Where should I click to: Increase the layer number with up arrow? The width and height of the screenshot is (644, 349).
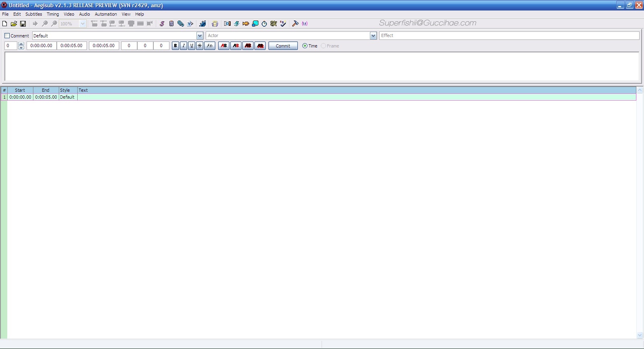click(21, 44)
